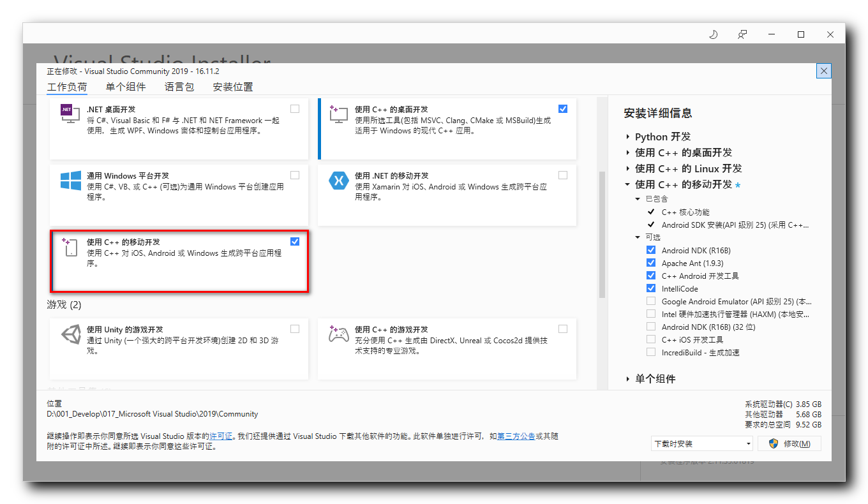Click the 其他驱动器 5.68 GB value

(808, 415)
